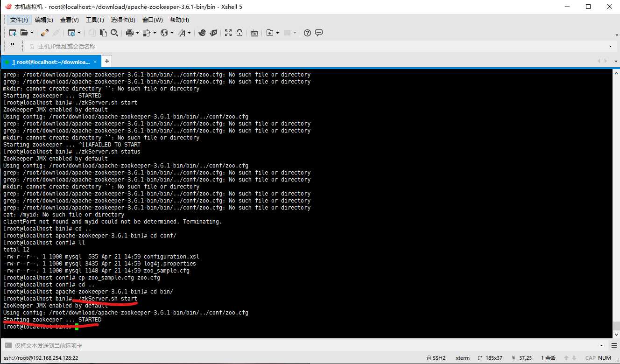The height and width of the screenshot is (364, 620).
Task: Close the root@localhost session tab
Action: (95, 62)
